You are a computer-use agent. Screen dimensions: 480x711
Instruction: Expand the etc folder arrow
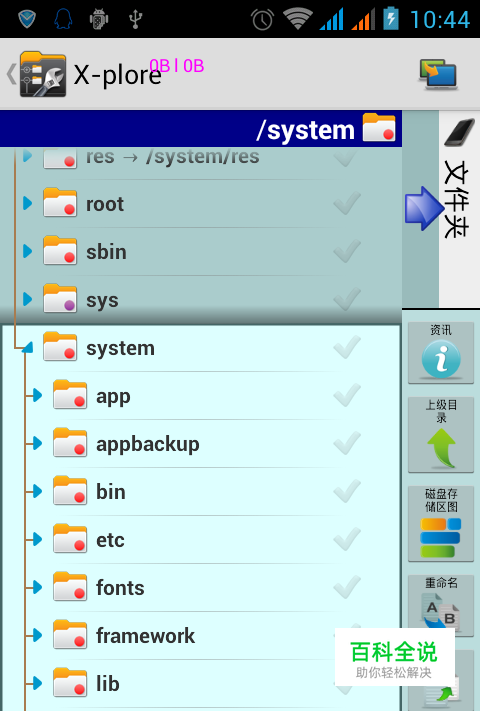(37, 540)
